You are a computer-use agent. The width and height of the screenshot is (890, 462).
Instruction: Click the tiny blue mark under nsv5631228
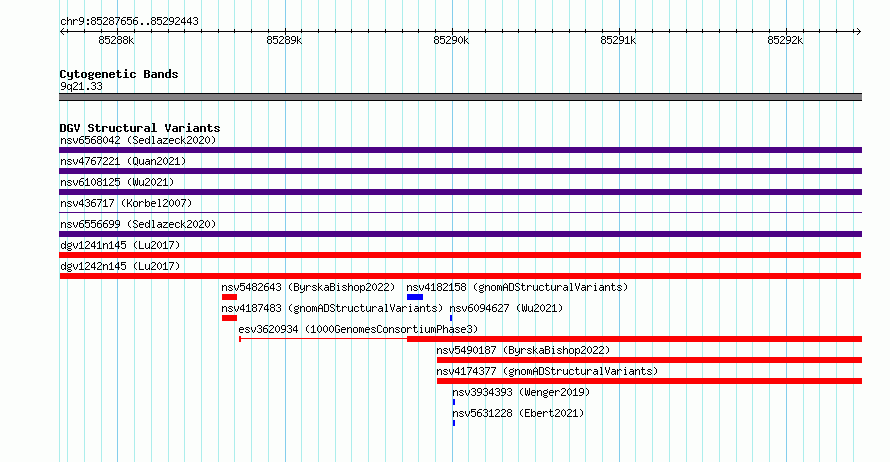pyautogui.click(x=454, y=423)
